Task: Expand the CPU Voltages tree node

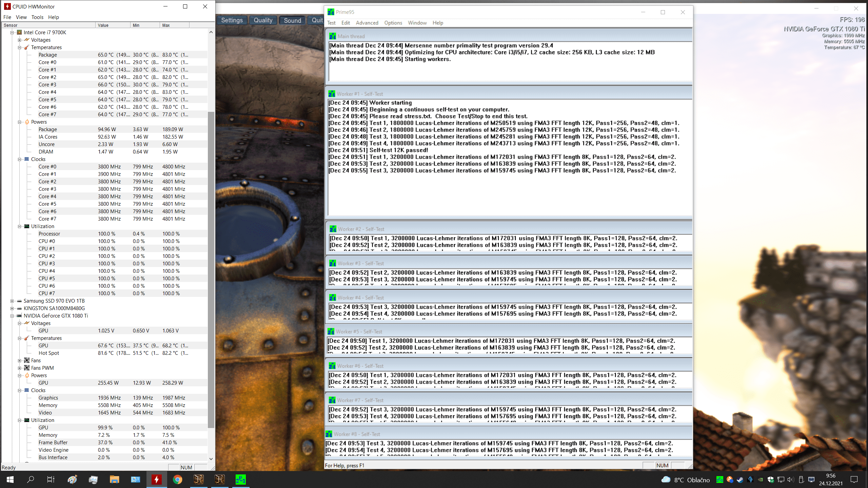Action: click(20, 40)
